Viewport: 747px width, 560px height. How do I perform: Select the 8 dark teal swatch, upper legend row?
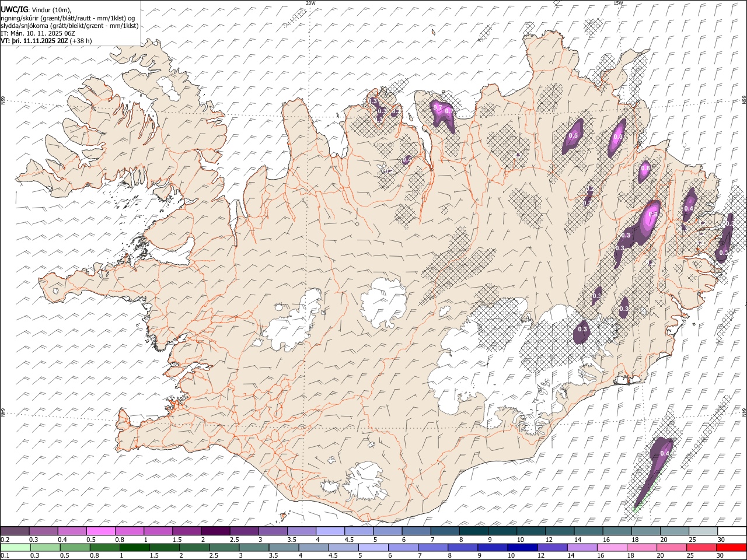pos(473,531)
